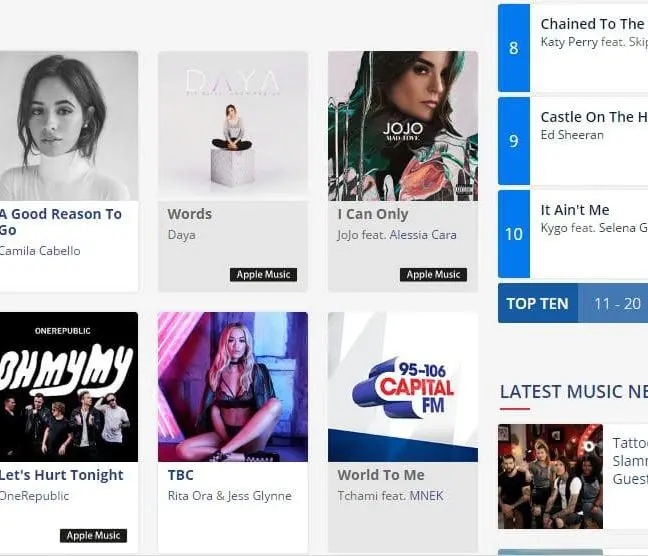Screen dimensions: 648x556
Task: Open the tattoo band news thumbnail
Action: (x=550, y=476)
